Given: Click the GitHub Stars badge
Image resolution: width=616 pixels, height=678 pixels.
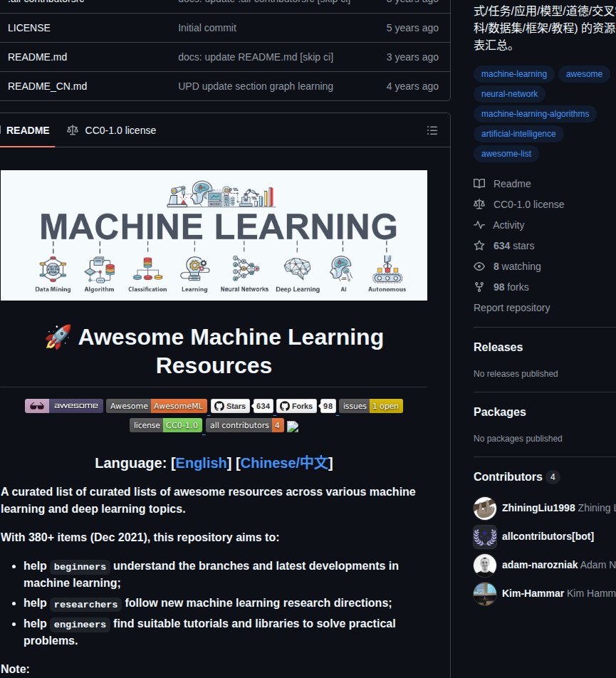Looking at the screenshot, I should click(x=230, y=406).
